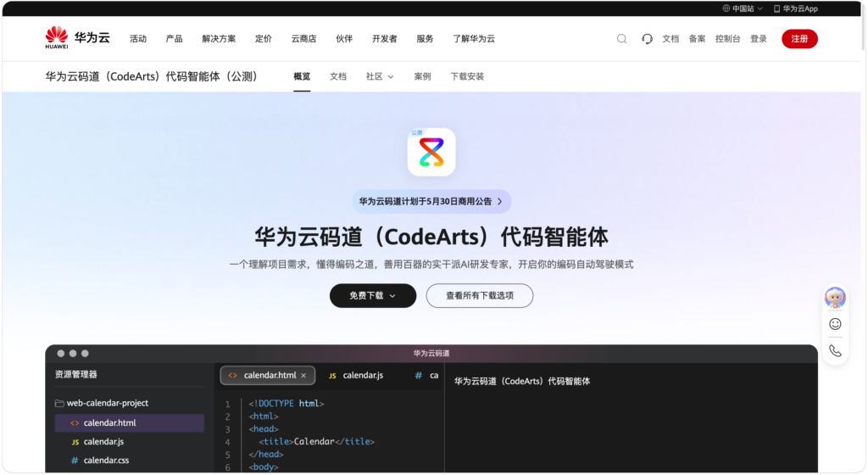The height and width of the screenshot is (475, 868).
Task: Click the red 注册 button
Action: pyautogui.click(x=799, y=39)
